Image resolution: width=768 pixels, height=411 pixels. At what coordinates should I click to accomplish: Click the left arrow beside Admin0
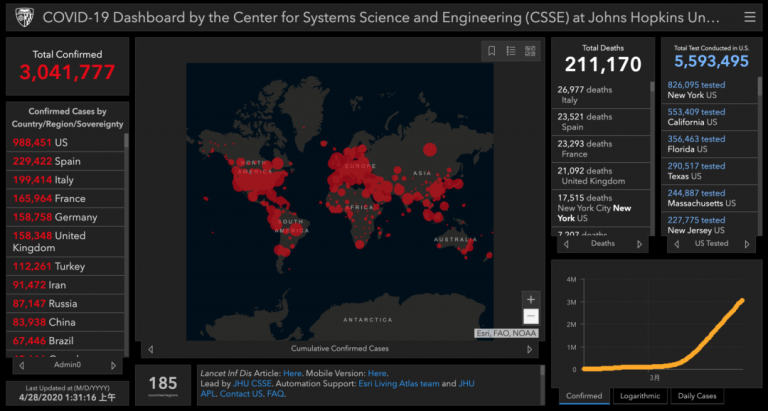[x=22, y=365]
